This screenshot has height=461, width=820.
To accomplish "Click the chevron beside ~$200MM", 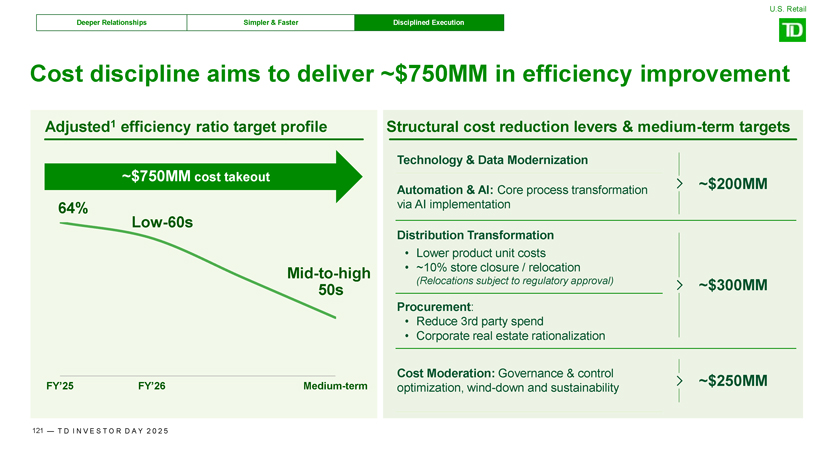I will [680, 183].
